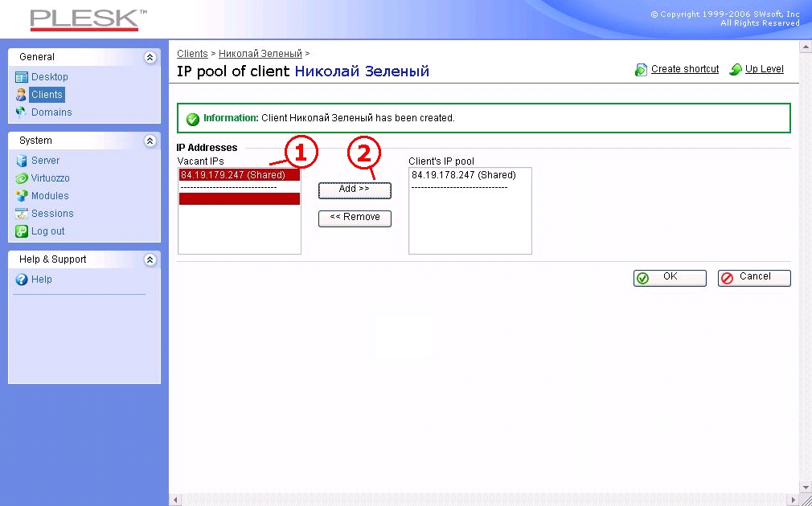This screenshot has height=506, width=812.
Task: Click the Log out icon
Action: pyautogui.click(x=22, y=231)
